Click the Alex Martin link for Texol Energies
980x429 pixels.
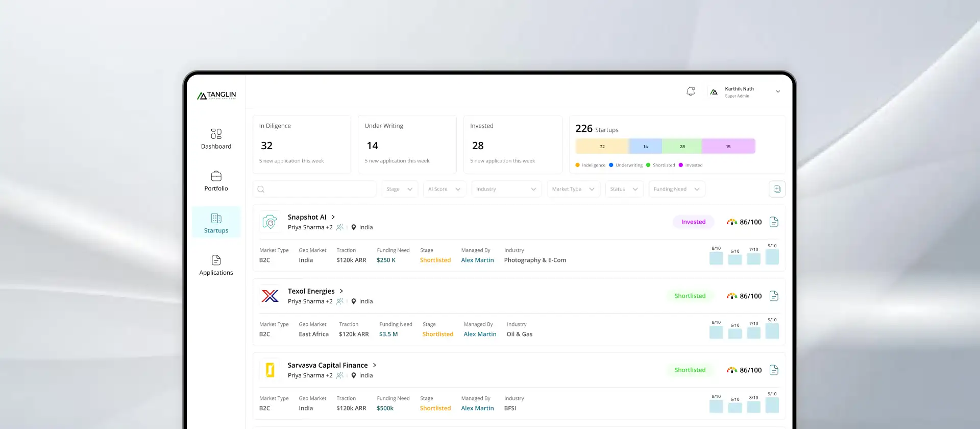click(x=480, y=334)
